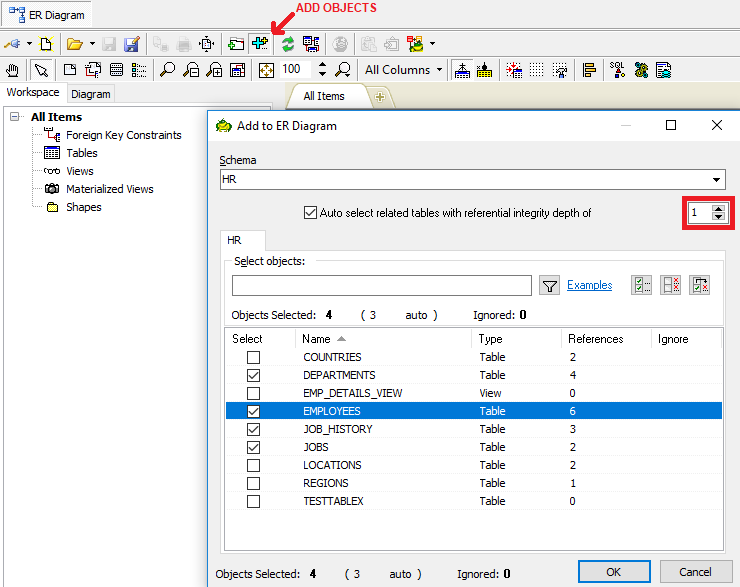Click the filter funnel icon

549,286
